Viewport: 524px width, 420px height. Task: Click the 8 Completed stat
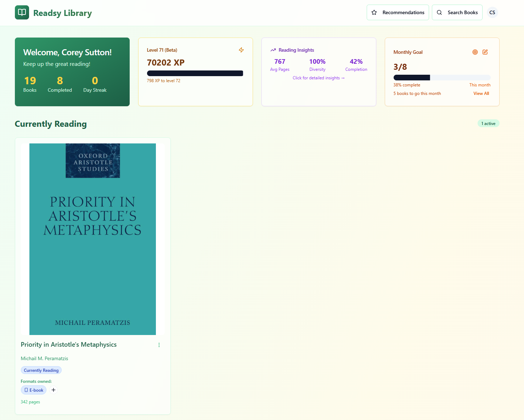pos(60,84)
